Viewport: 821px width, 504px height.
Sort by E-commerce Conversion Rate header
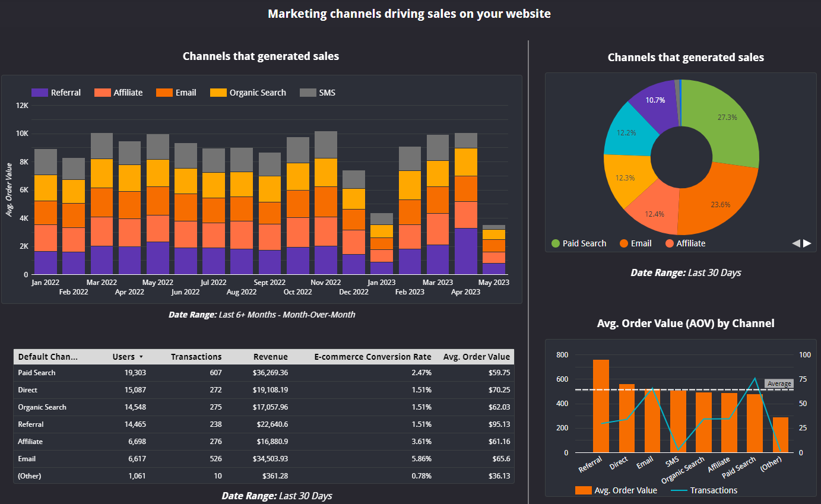coord(373,357)
